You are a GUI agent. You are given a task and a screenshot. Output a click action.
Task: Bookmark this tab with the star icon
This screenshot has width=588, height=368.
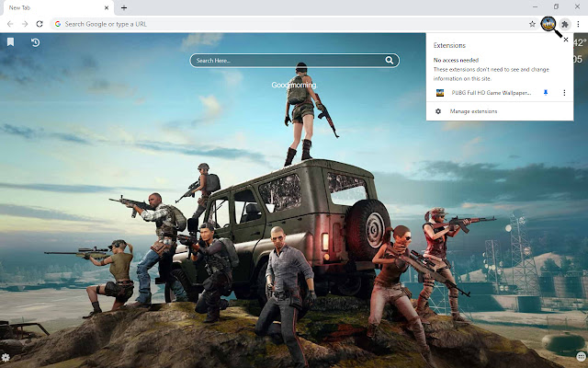tap(532, 24)
